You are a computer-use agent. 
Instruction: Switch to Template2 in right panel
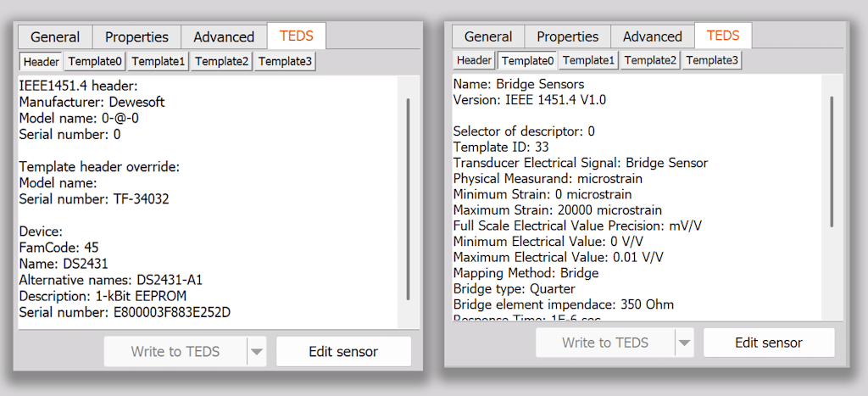(650, 60)
